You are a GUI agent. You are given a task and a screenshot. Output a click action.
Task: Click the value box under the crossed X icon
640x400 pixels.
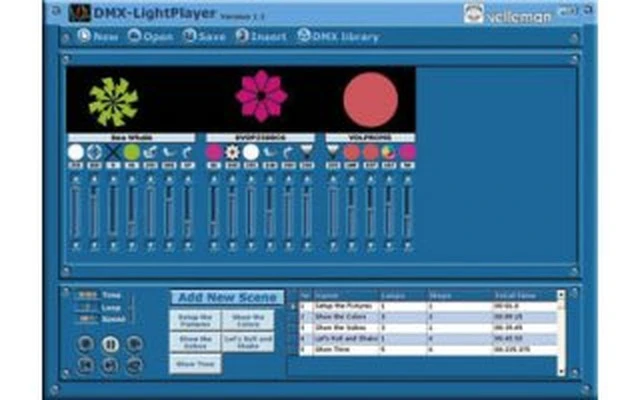(x=113, y=166)
